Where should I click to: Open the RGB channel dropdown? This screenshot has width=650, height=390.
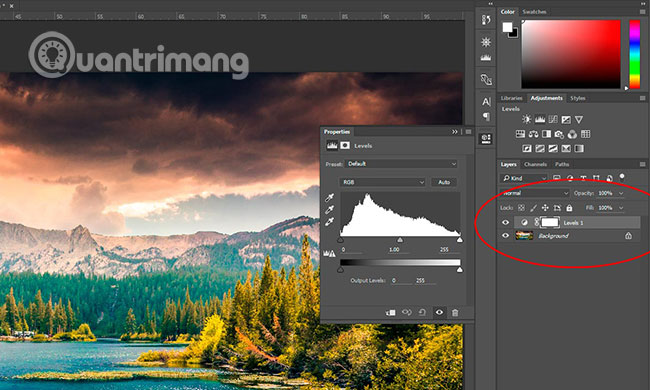click(x=382, y=182)
